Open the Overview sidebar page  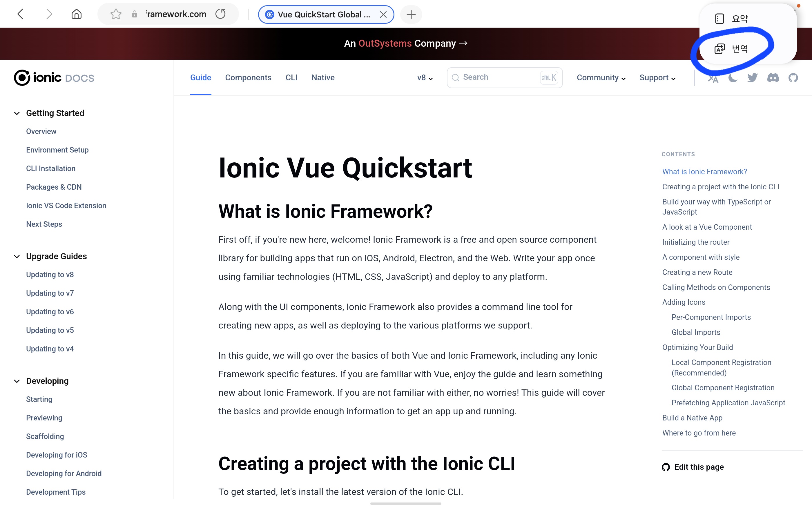pos(41,131)
